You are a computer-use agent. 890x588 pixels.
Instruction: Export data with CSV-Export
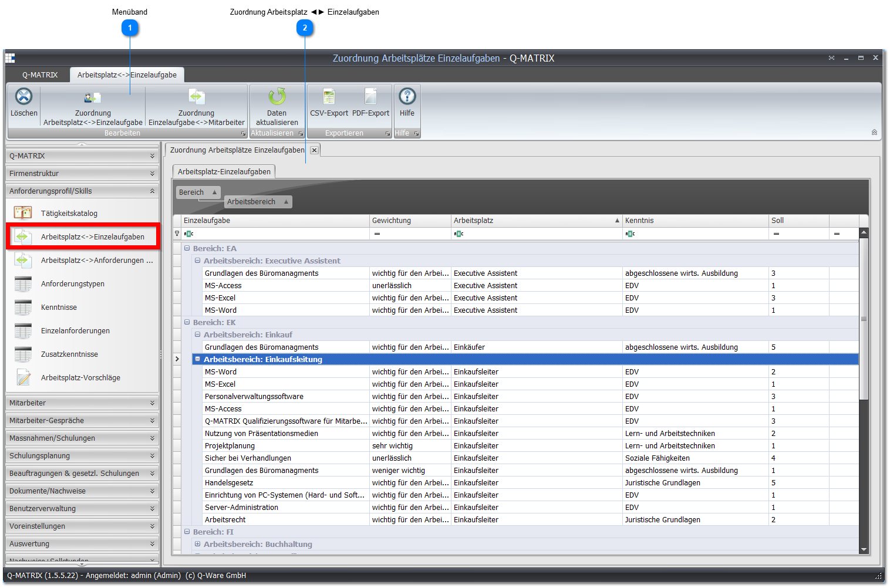tap(329, 102)
